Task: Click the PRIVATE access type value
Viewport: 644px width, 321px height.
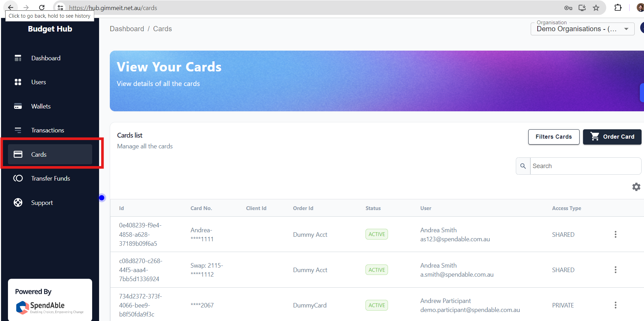Action: (x=563, y=305)
